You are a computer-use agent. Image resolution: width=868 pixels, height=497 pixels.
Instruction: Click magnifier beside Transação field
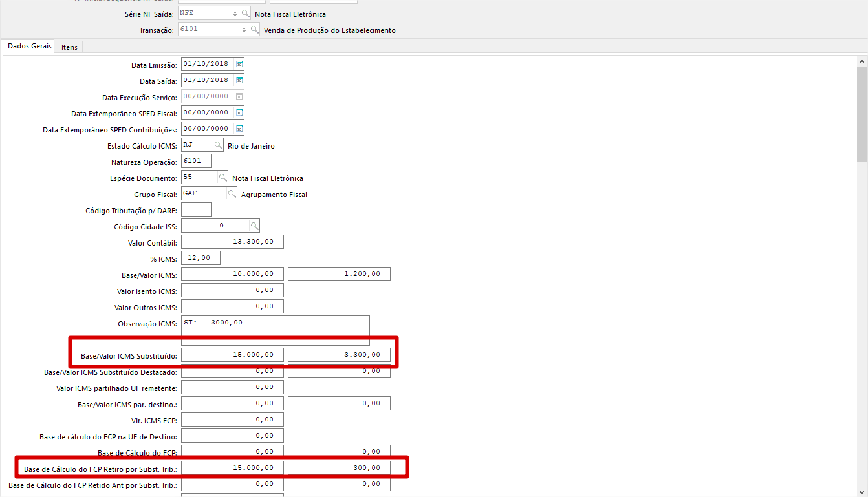point(254,30)
